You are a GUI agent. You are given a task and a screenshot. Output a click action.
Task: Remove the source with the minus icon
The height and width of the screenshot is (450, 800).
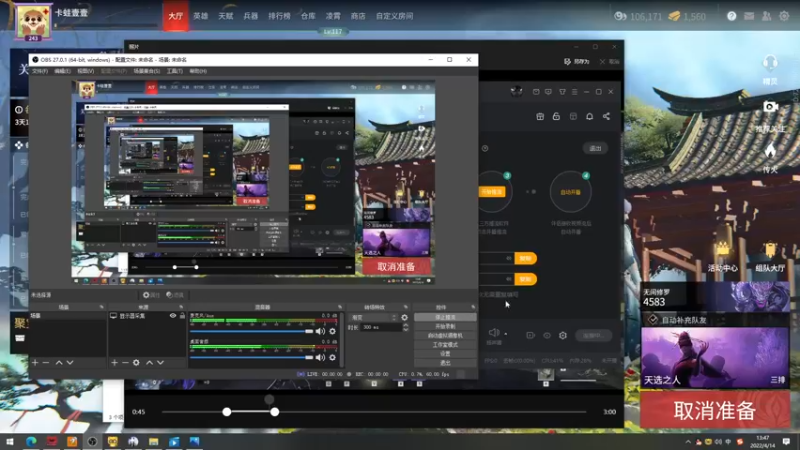point(125,362)
